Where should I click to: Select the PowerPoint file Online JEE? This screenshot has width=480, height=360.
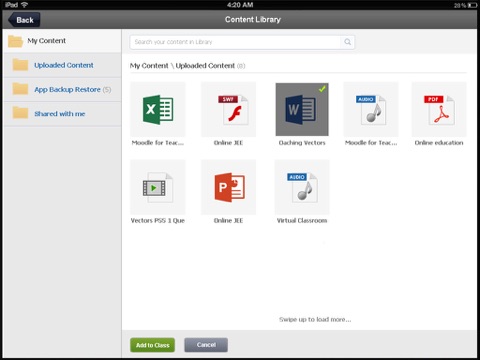228,187
